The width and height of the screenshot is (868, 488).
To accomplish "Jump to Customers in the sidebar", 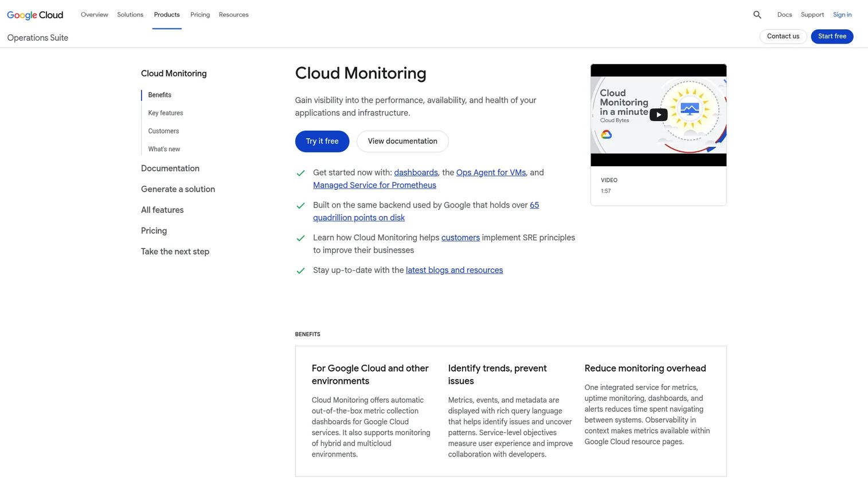I will click(x=163, y=131).
